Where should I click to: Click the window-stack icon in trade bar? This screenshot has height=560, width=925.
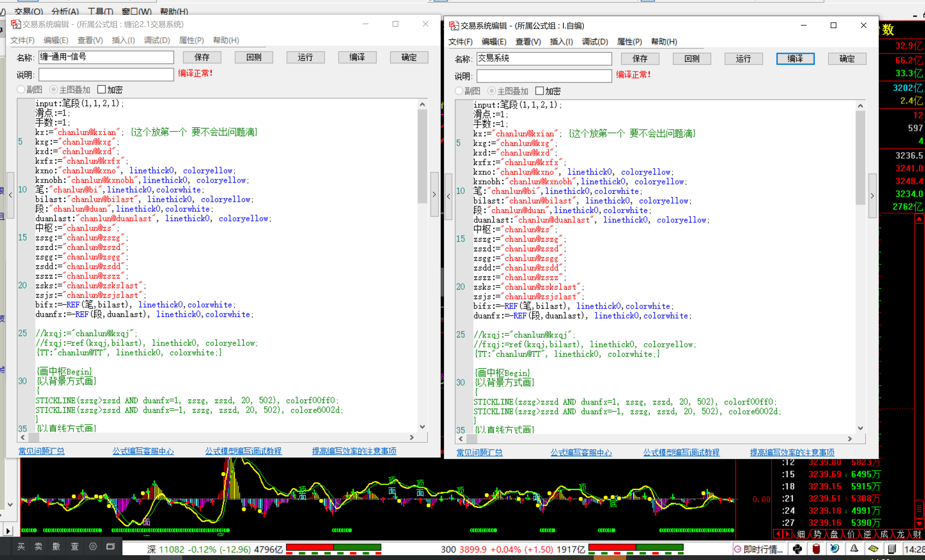(110, 546)
